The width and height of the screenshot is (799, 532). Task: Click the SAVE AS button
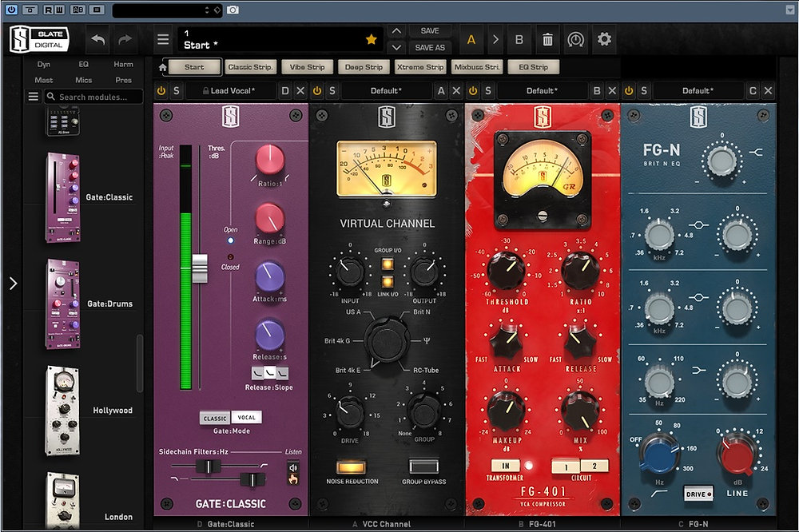click(430, 47)
